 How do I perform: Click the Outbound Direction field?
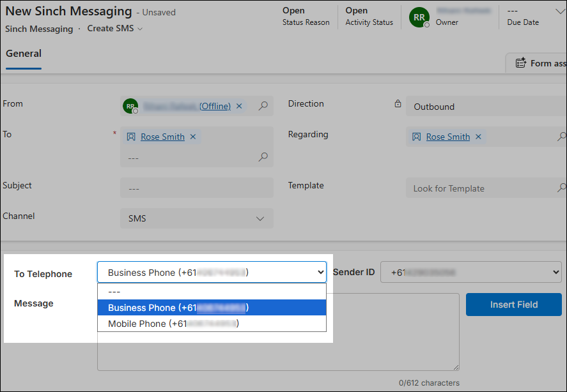point(486,106)
